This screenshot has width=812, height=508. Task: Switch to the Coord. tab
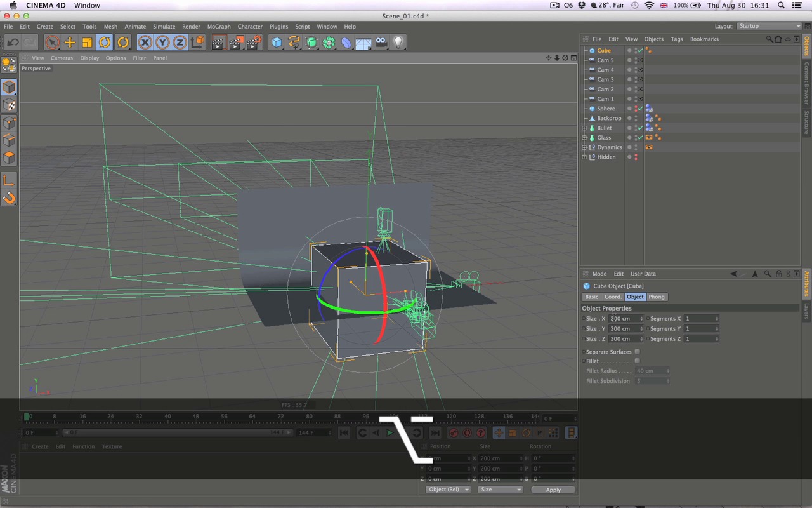[x=613, y=297]
